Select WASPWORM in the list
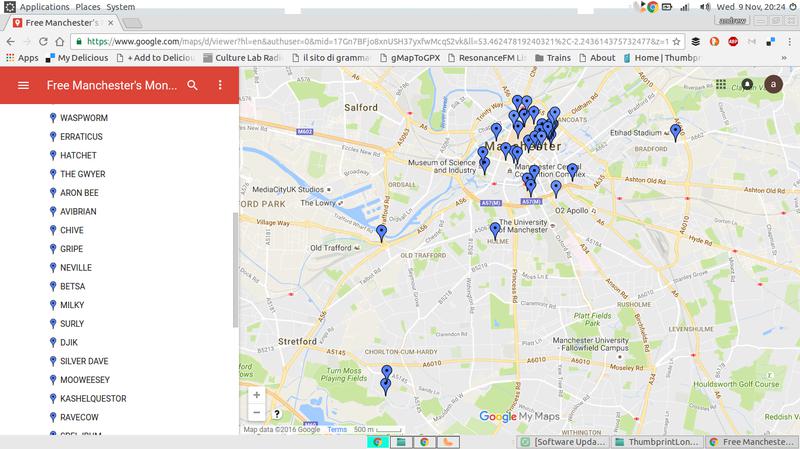This screenshot has width=800, height=449. [84, 118]
